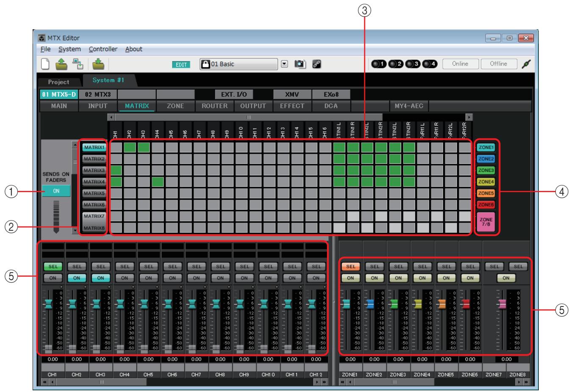Click the green download arrow toolbar icon
Viewport: 571px width, 392px height.
pos(98,64)
